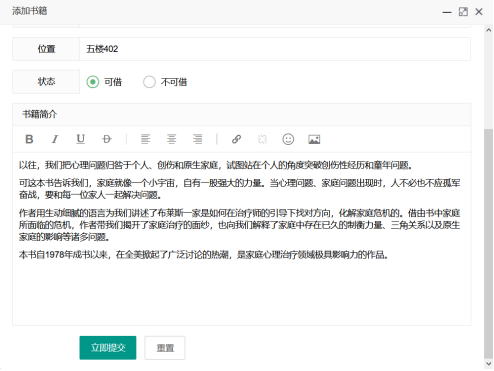Screen dimensions: 494x371
Task: Click paragraph starting with 本书自1978年成书以来
Action: 204,255
